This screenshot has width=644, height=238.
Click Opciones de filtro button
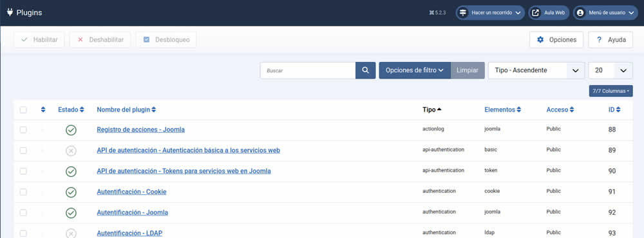click(415, 70)
